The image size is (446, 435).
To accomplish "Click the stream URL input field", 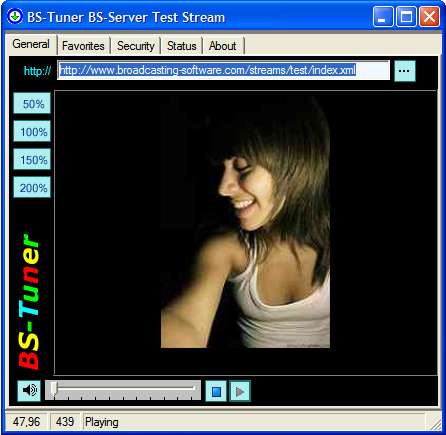I will [x=223, y=70].
